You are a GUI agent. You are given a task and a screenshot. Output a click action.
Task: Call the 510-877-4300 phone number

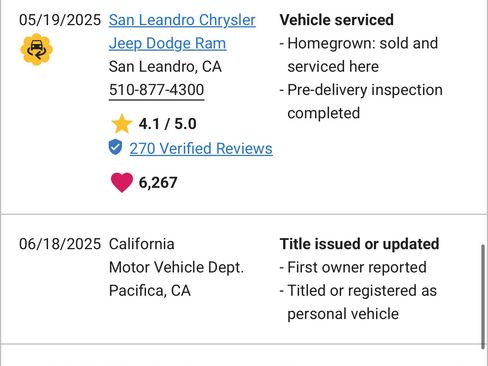156,90
